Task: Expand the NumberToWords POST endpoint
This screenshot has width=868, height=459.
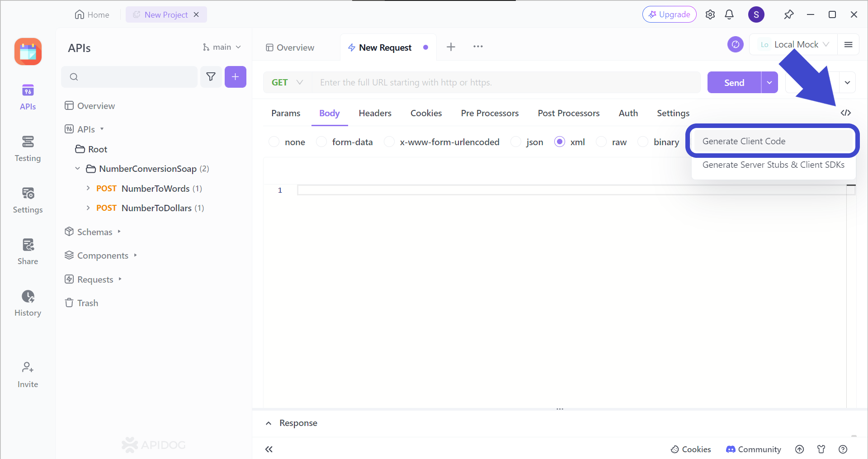Action: click(x=88, y=188)
